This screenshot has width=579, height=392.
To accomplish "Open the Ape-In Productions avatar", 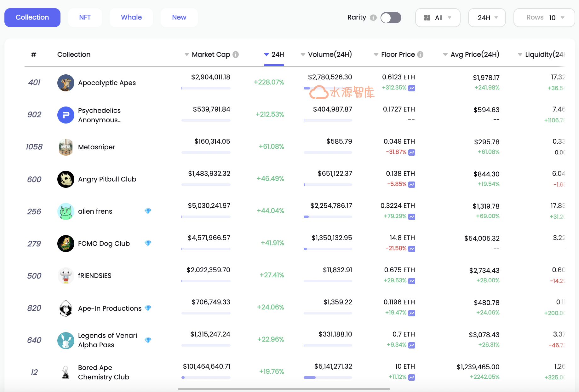I will click(66, 308).
